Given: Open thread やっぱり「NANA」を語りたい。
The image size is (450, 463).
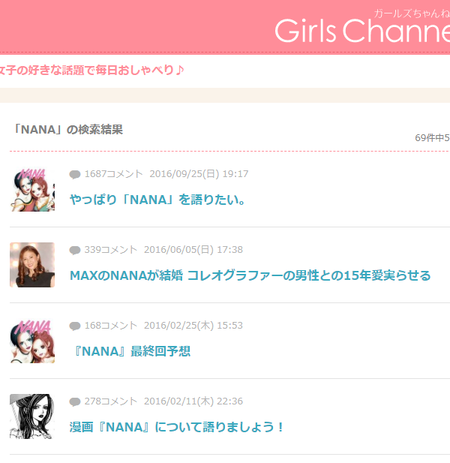Looking at the screenshot, I should click(157, 200).
